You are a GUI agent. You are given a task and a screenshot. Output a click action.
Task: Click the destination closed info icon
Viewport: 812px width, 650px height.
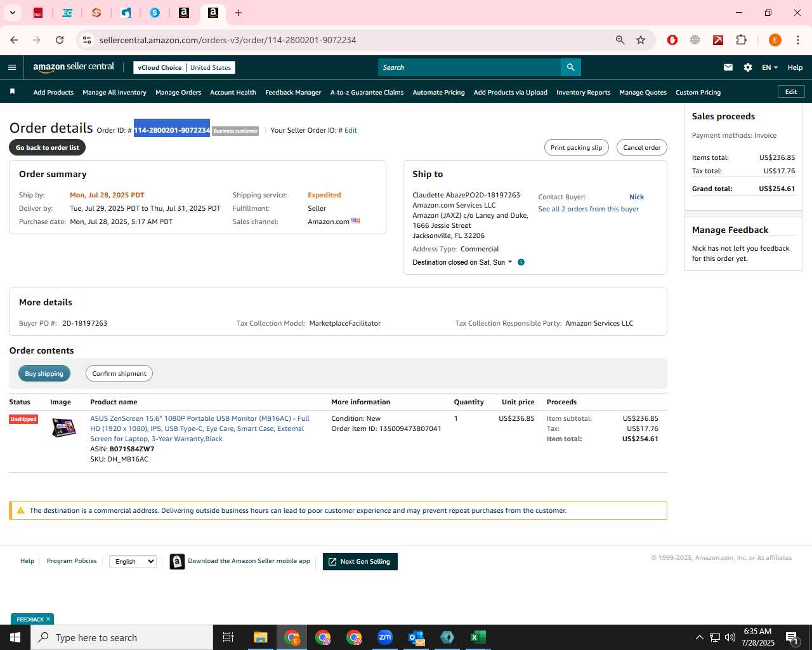pyautogui.click(x=521, y=262)
